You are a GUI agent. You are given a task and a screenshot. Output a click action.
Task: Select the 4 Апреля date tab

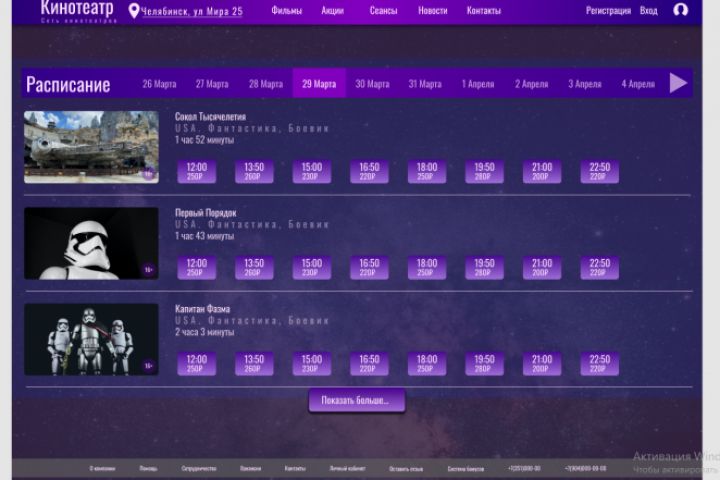638,84
